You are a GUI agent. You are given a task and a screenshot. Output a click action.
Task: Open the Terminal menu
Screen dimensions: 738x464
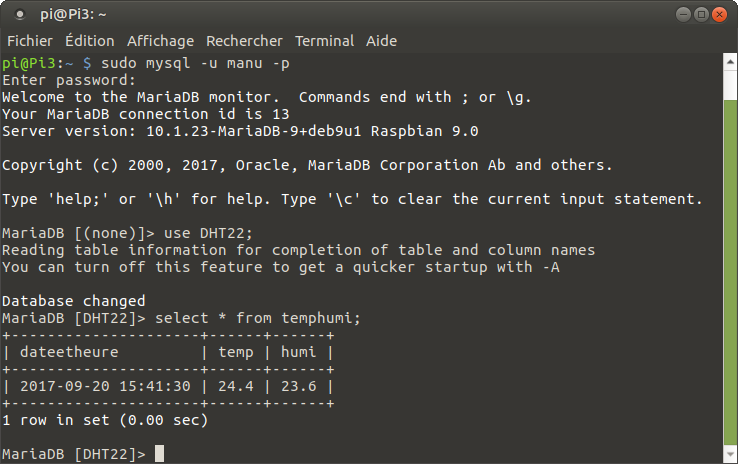coord(324,41)
